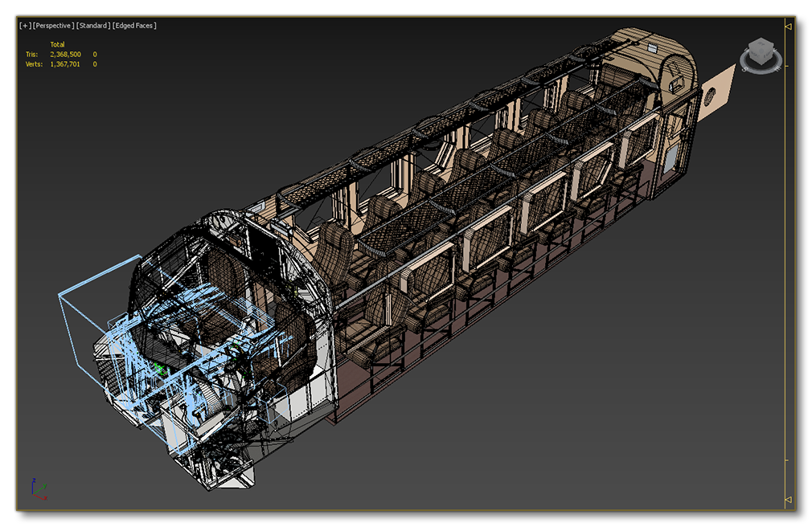This screenshot has width=812, height=527.
Task: Select the small green object in the cockpit
Action: click(159, 369)
